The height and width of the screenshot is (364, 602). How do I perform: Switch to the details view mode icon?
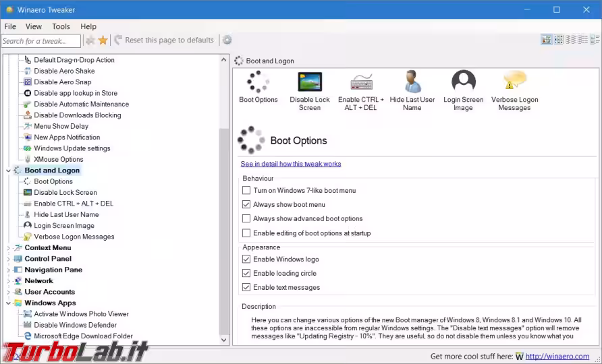595,40
